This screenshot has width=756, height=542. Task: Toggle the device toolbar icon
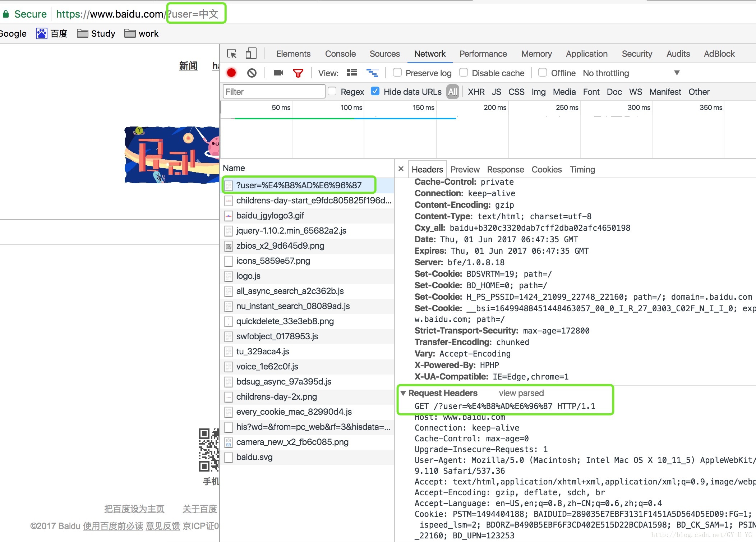pyautogui.click(x=251, y=54)
